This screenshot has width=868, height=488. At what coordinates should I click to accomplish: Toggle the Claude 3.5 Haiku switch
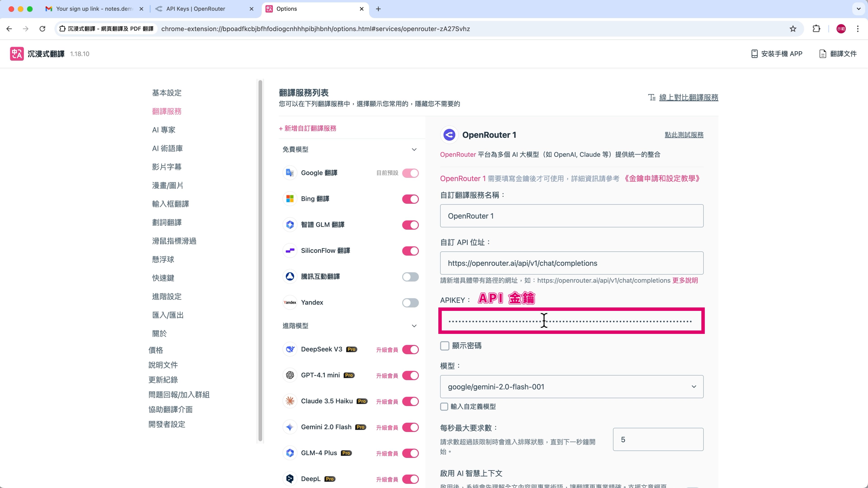[x=410, y=401]
